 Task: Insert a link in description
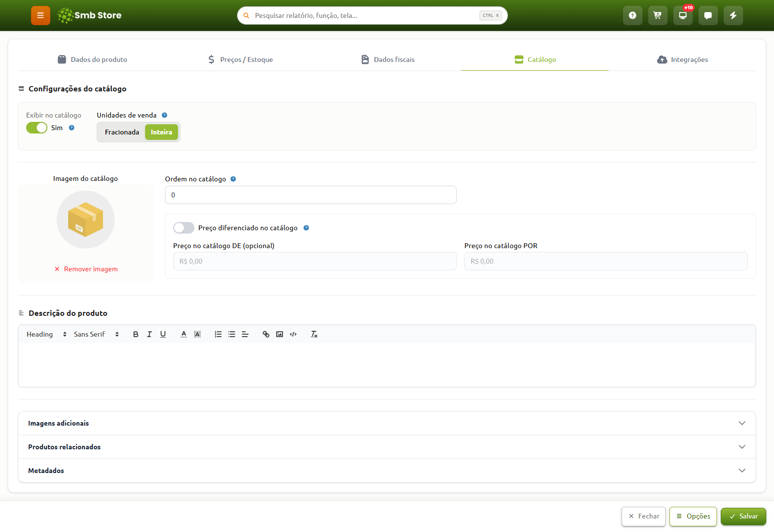[x=266, y=334]
